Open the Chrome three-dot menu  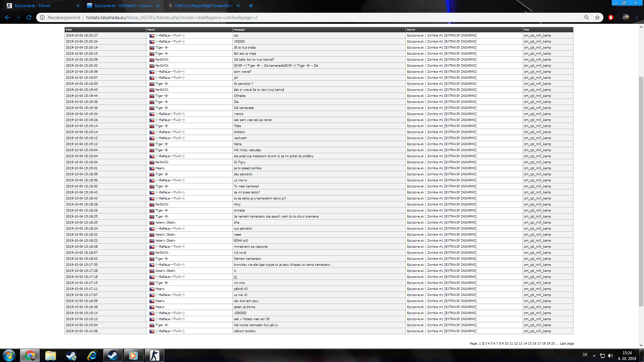(x=637, y=17)
